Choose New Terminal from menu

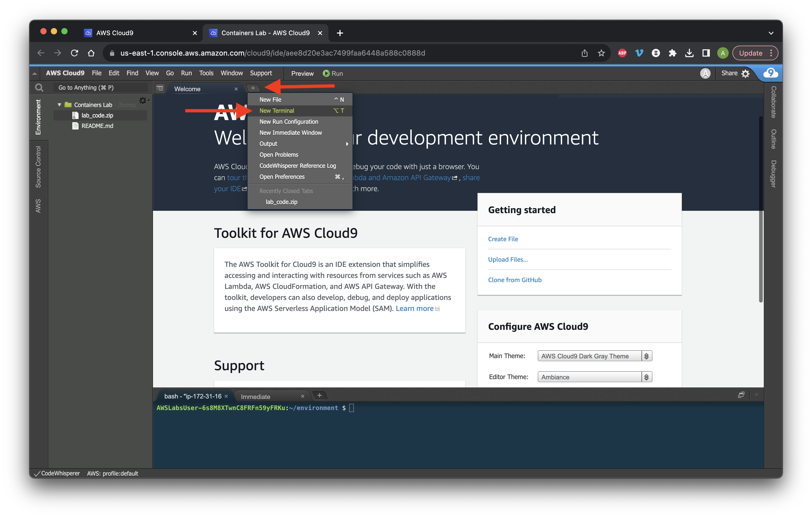tap(300, 111)
